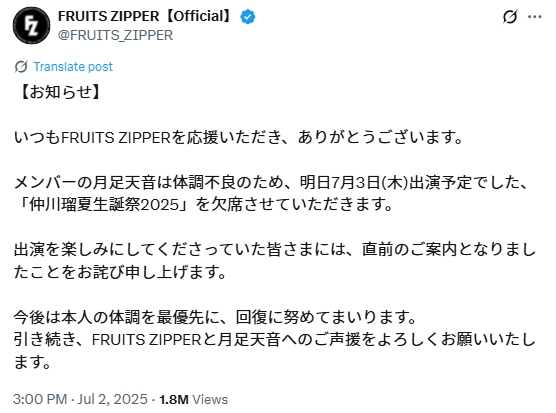Click the Jul 2, 2025 post date

click(x=112, y=399)
